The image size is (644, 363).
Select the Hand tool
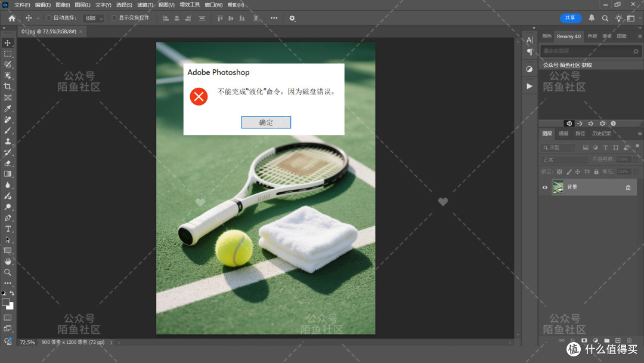pos(8,262)
